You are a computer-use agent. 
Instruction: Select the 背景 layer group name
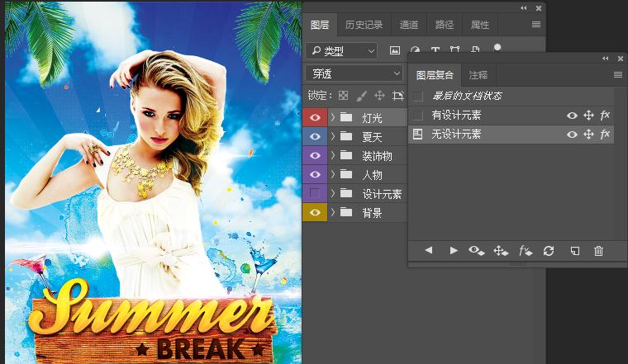(372, 213)
